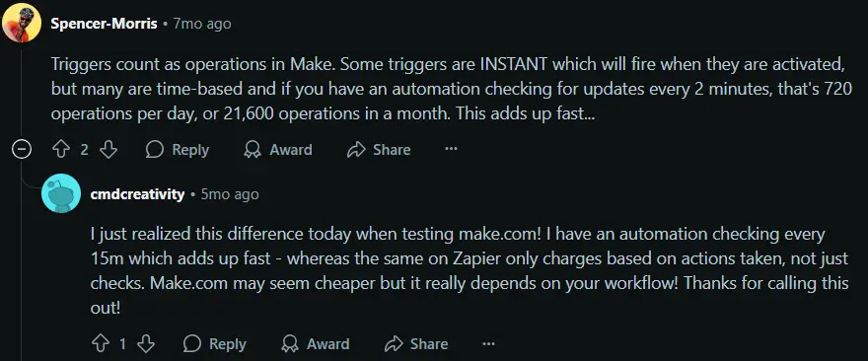Open more options on Spencer-Morris's comment
The height and width of the screenshot is (361, 868).
point(451,149)
